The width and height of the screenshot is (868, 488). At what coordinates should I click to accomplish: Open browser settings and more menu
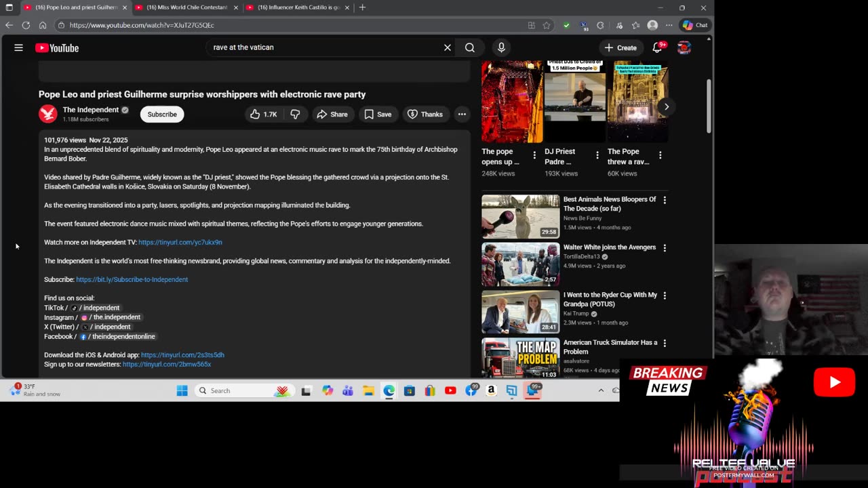pyautogui.click(x=669, y=25)
